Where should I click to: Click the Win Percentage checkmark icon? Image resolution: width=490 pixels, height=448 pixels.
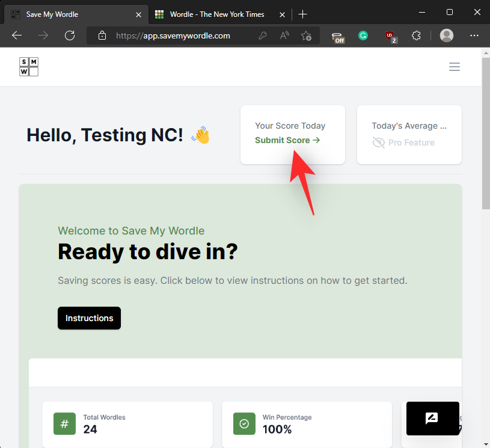point(244,423)
